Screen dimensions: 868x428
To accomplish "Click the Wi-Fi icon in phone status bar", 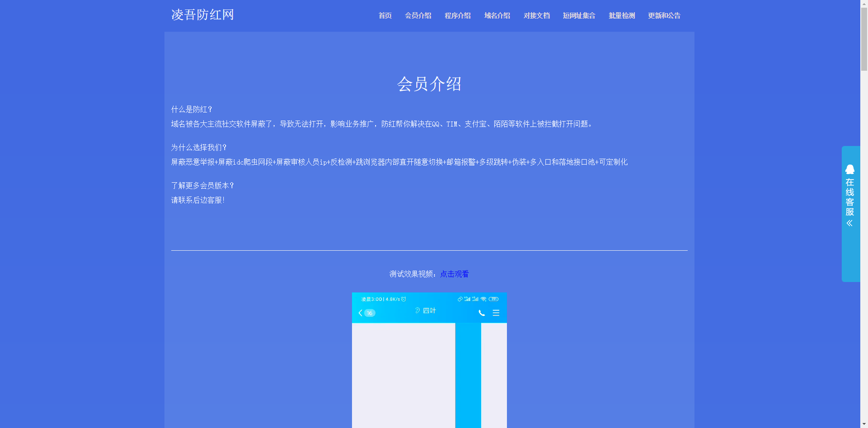I will 483,299.
